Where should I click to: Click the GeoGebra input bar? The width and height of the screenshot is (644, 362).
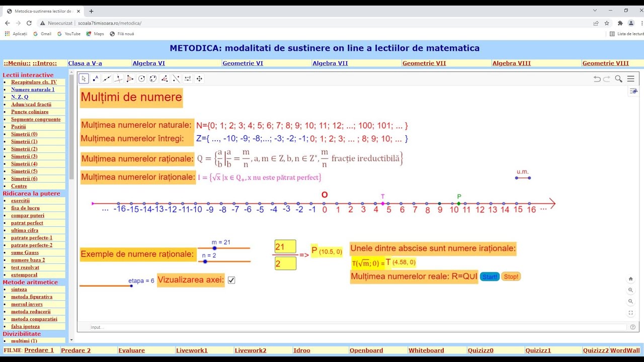(357, 327)
